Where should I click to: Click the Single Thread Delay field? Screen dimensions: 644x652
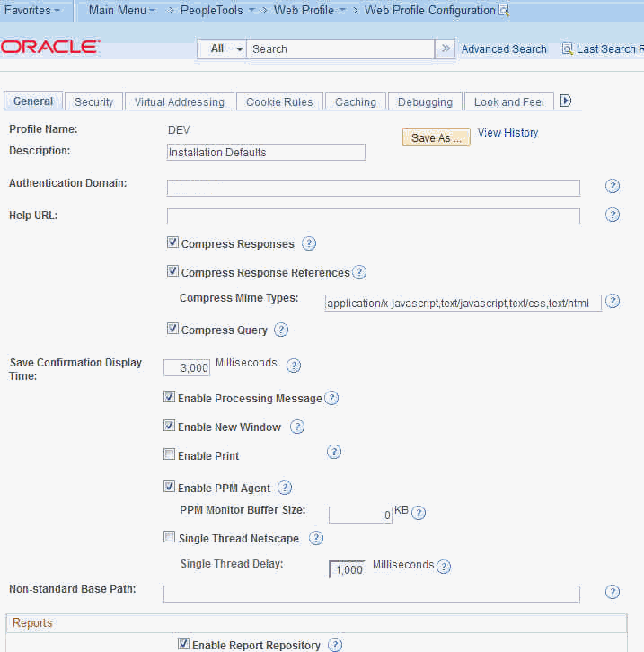(348, 569)
